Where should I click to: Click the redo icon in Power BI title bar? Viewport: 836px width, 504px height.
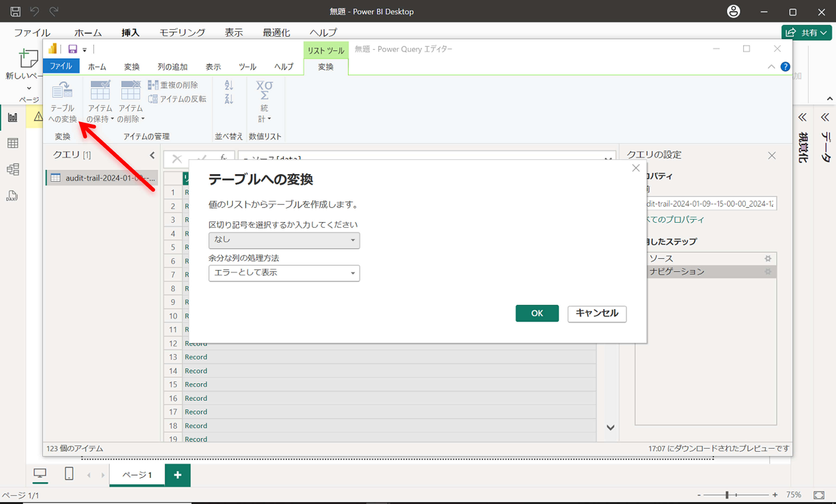pyautogui.click(x=54, y=11)
